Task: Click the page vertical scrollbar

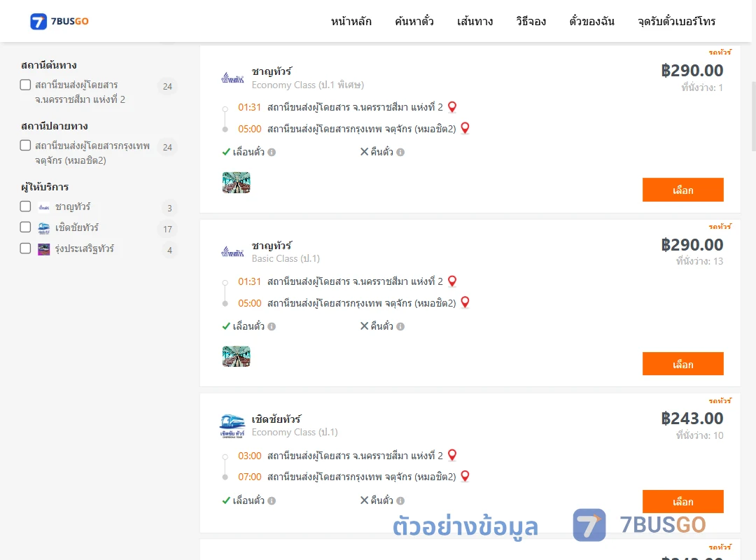Action: pos(752,115)
